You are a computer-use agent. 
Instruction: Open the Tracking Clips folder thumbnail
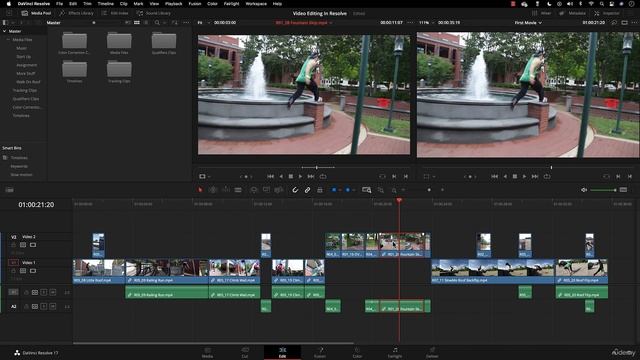click(x=119, y=70)
